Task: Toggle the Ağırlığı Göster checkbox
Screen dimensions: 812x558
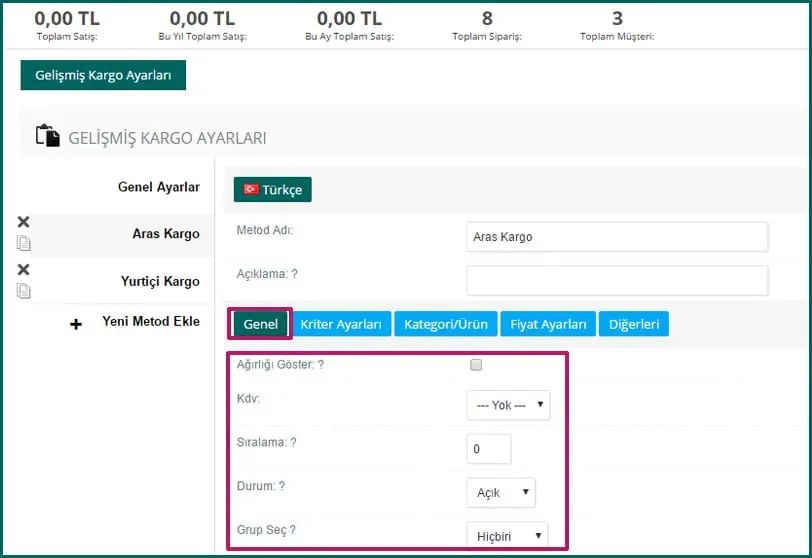Action: point(476,365)
